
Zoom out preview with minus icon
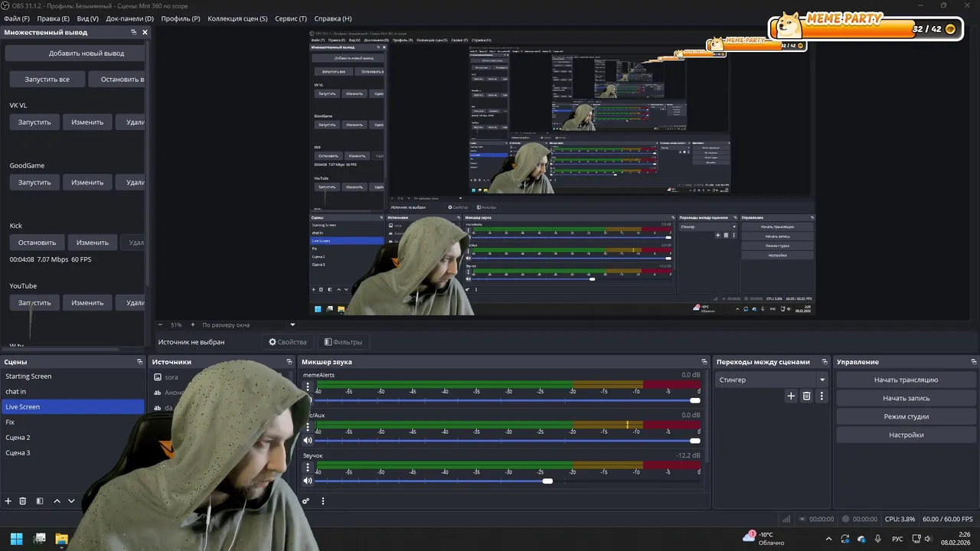pos(160,324)
